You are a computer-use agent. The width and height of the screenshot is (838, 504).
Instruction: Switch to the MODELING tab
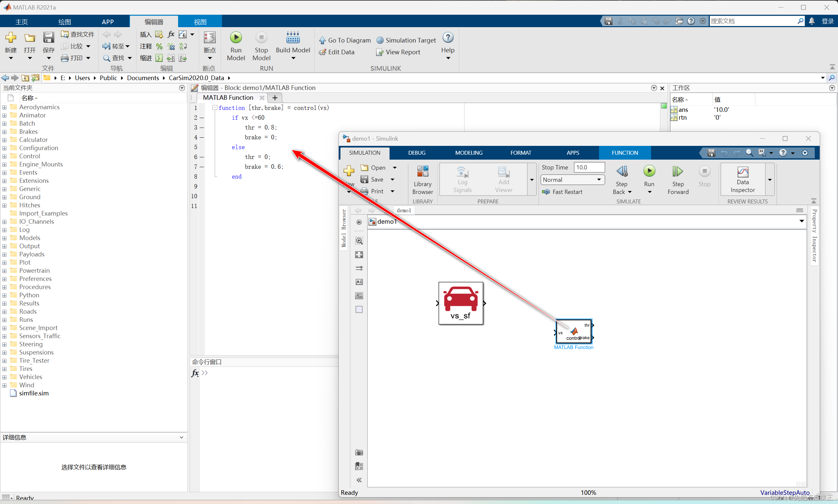pyautogui.click(x=469, y=153)
